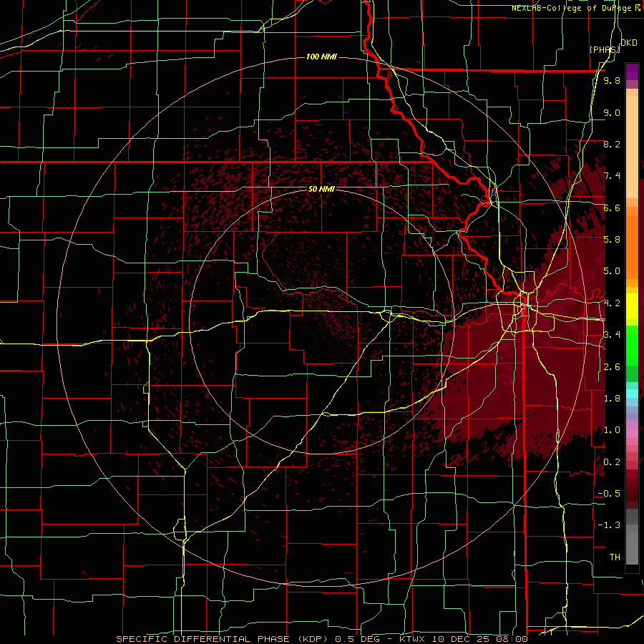
Task: Pick the yellow color band on the KDP scale
Action: pyautogui.click(x=632, y=306)
